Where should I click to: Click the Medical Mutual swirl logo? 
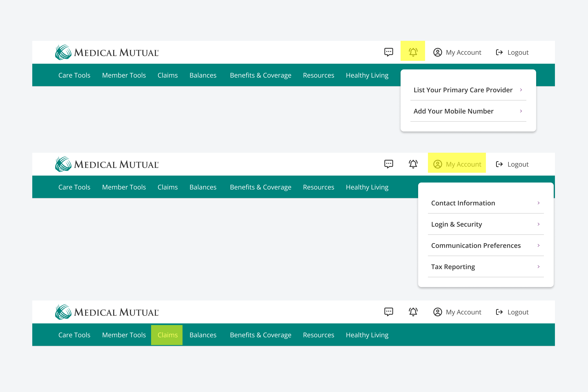tap(62, 52)
